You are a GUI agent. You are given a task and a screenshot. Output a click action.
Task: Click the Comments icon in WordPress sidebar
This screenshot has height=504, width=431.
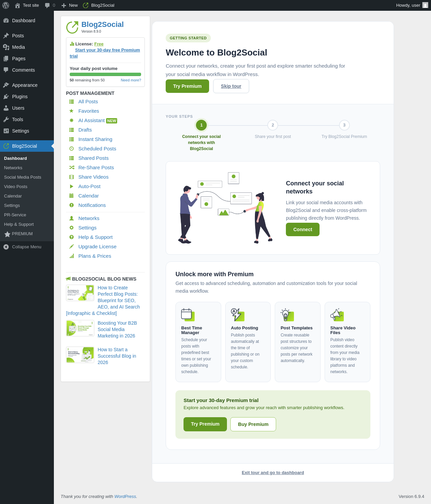[6, 70]
